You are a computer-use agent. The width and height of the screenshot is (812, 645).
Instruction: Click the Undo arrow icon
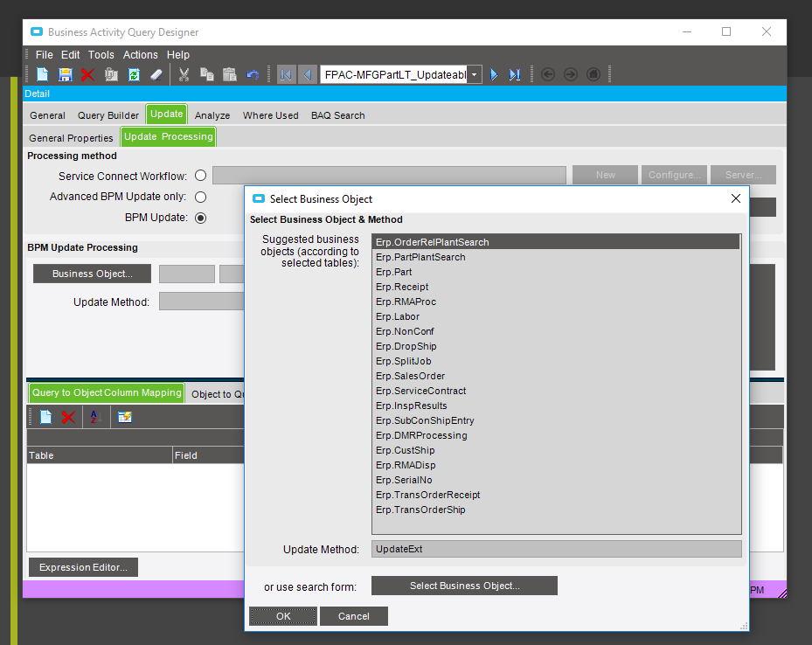[x=253, y=75]
